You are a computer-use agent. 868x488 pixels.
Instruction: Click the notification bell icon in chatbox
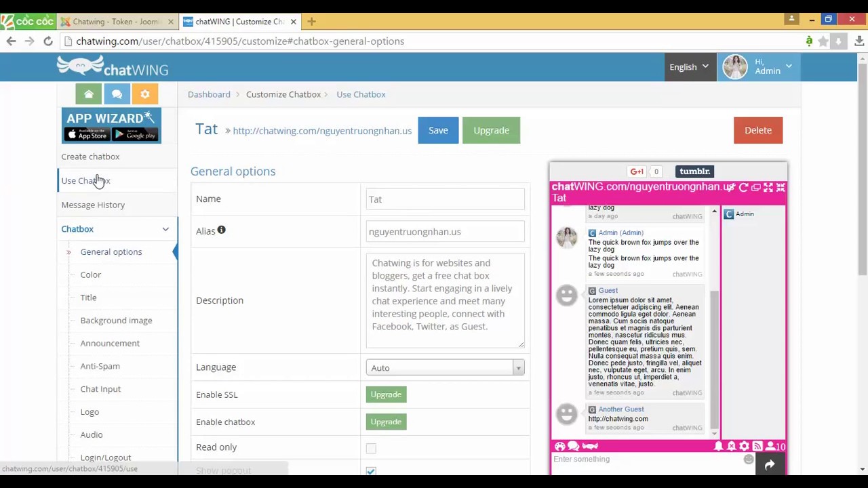(x=718, y=446)
